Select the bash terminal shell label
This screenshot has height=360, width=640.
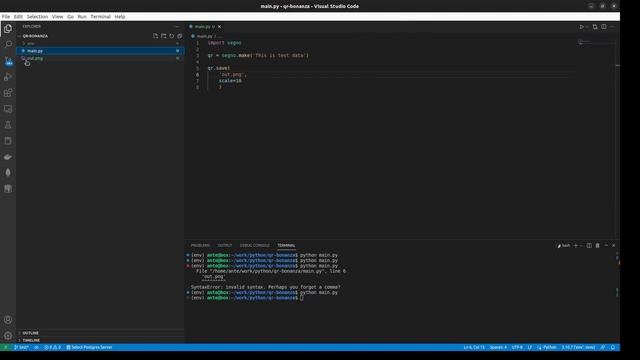(564, 246)
